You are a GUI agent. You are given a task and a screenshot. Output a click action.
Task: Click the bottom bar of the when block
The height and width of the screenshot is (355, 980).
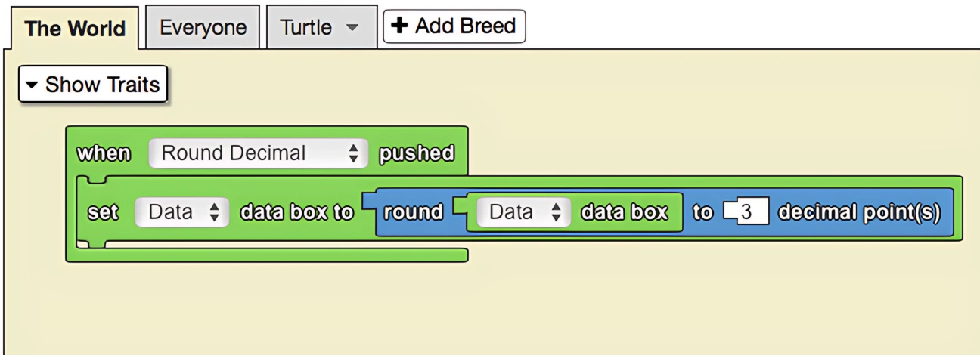point(267,255)
